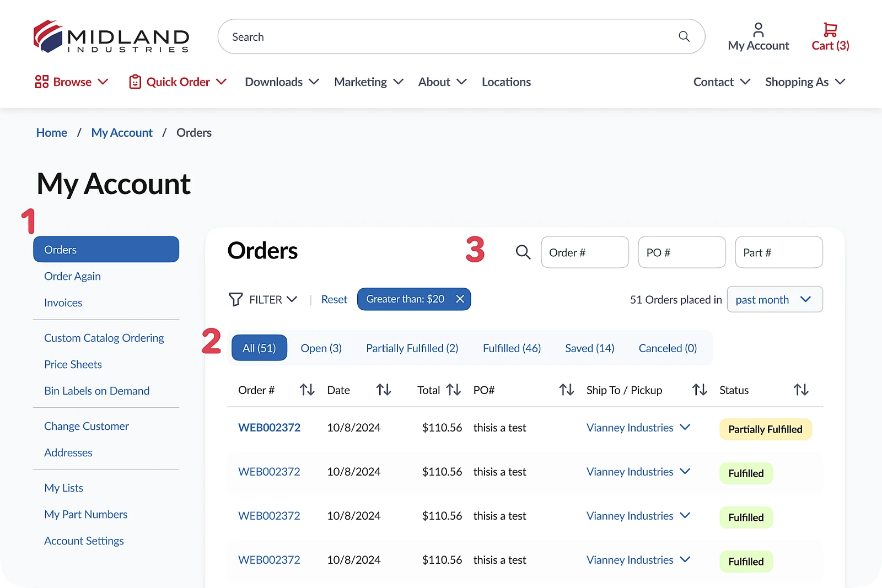Select Invoices in the account sidebar
882x588 pixels.
point(63,302)
